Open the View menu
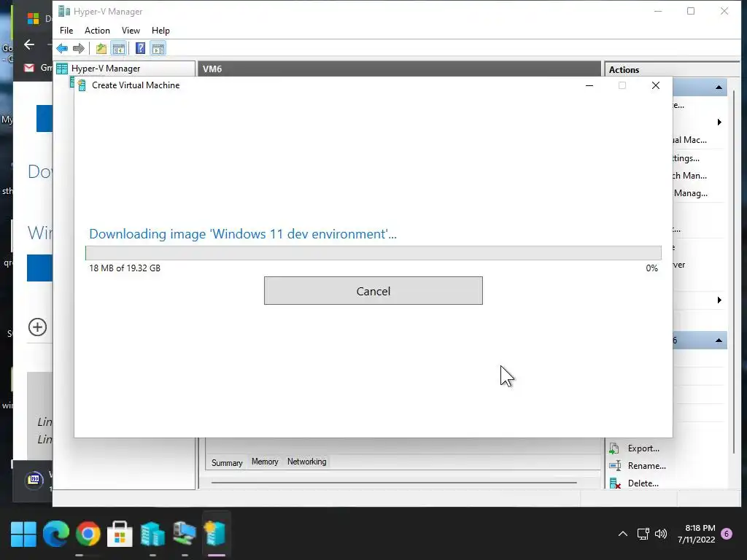Image resolution: width=747 pixels, height=560 pixels. tap(131, 31)
